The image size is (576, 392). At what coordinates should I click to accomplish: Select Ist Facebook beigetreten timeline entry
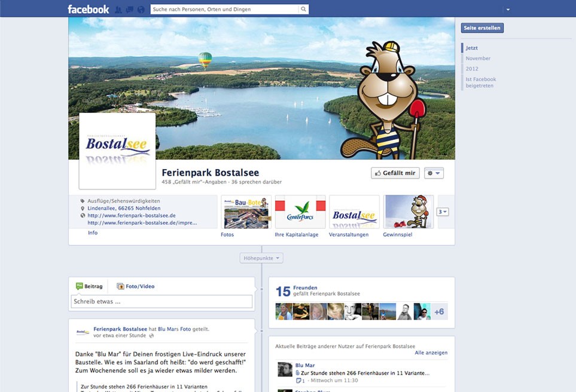click(480, 82)
